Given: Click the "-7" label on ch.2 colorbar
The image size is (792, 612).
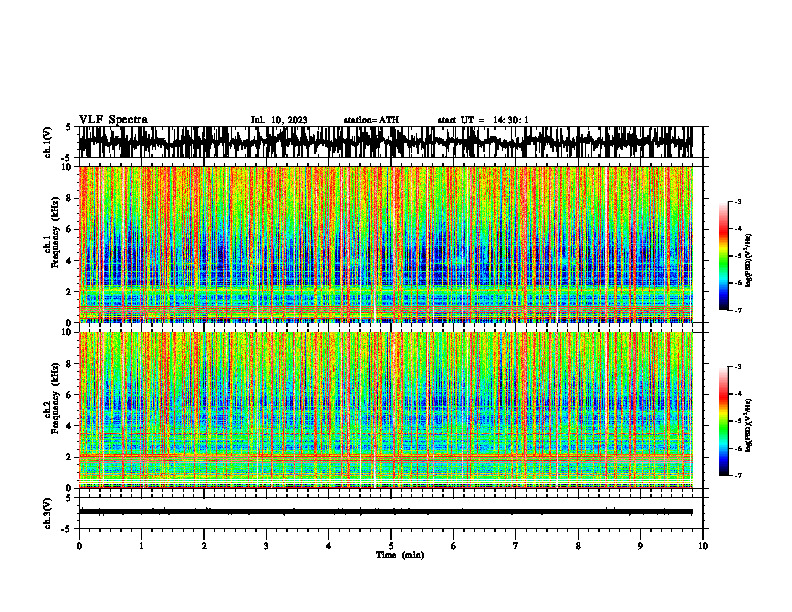Looking at the screenshot, I should pos(738,475).
